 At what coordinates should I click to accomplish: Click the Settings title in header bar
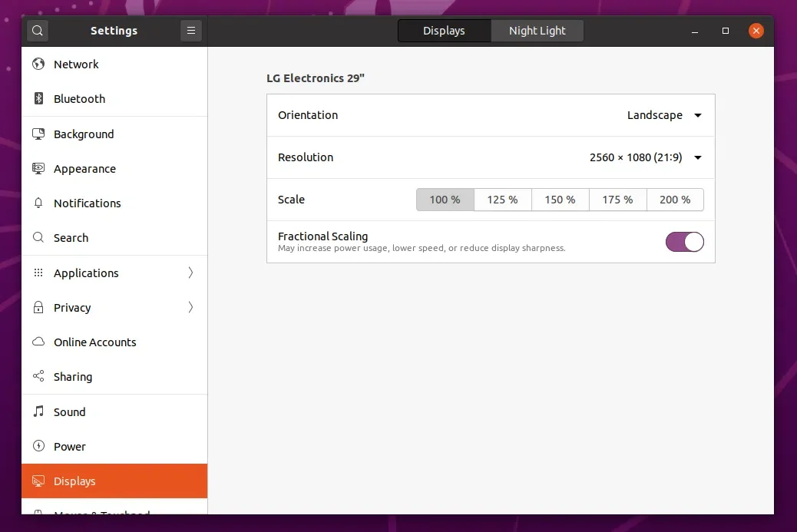114,31
